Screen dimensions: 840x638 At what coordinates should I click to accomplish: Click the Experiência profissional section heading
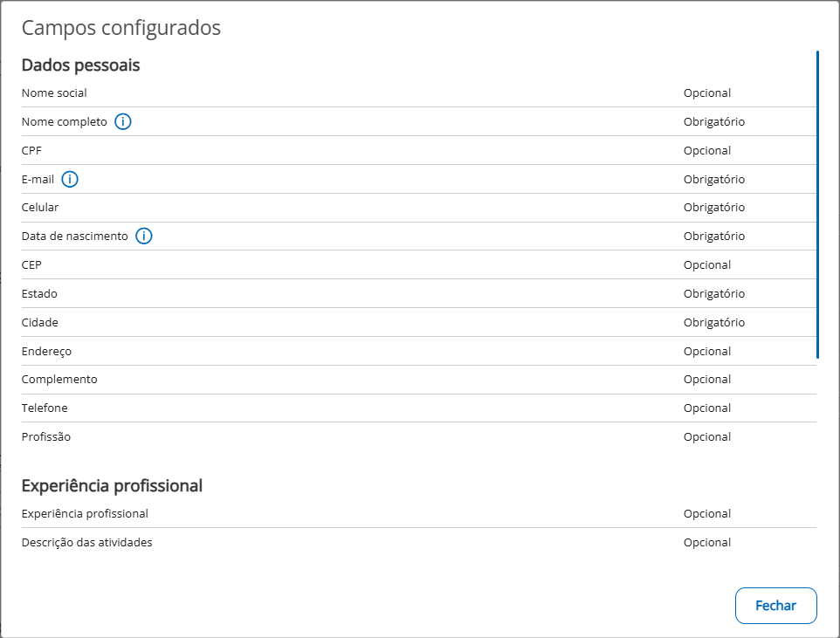pyautogui.click(x=112, y=485)
